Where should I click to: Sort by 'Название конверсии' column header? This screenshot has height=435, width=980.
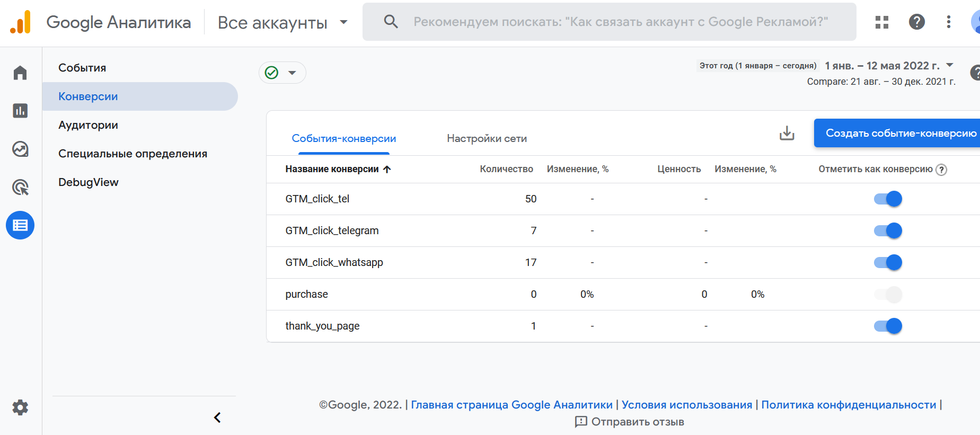click(338, 169)
